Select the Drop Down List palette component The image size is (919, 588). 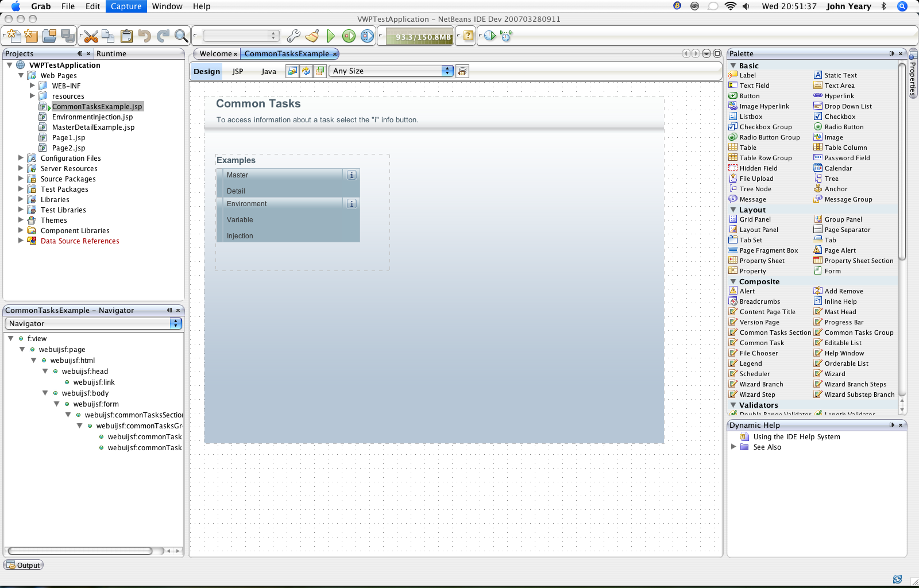click(x=843, y=106)
